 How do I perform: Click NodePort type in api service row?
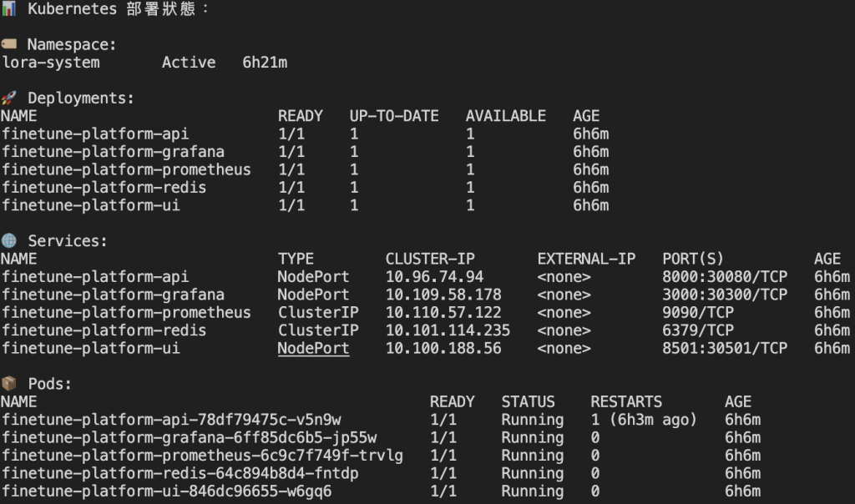[x=313, y=277]
